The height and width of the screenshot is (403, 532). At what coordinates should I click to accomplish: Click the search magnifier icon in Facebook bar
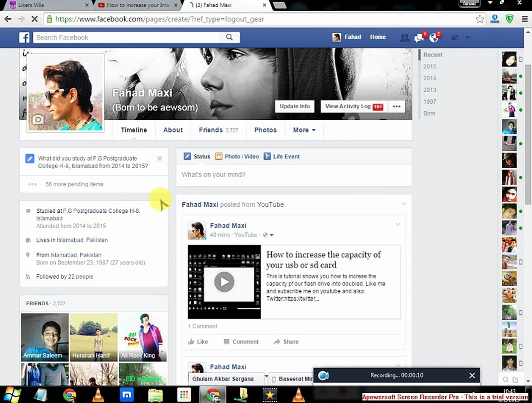pyautogui.click(x=229, y=37)
